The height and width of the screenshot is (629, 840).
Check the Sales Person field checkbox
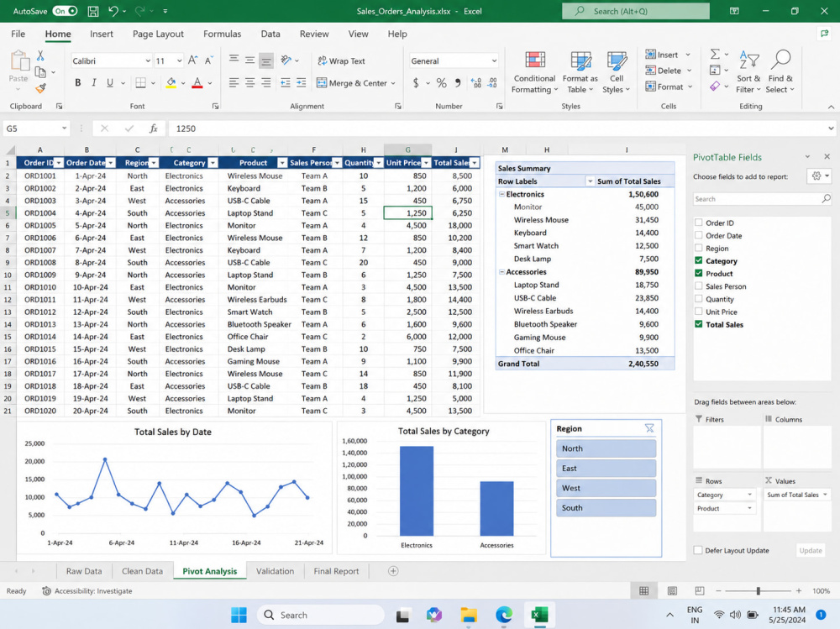699,286
